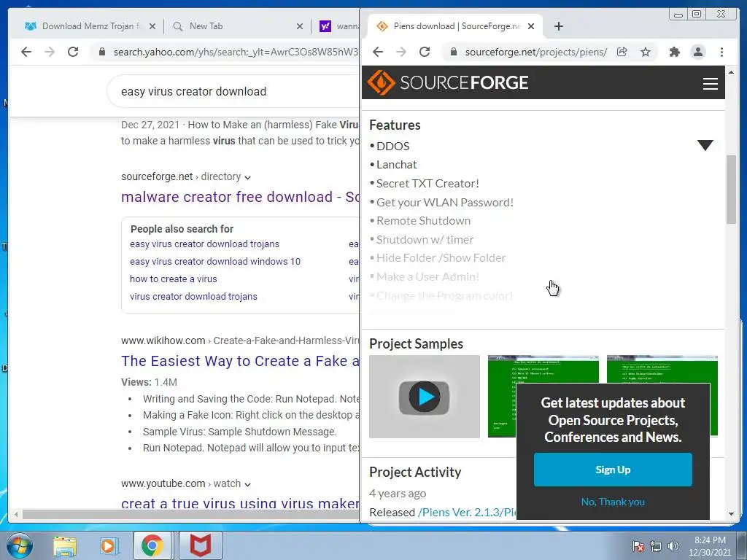Open the Chrome extensions puzzle icon

[675, 52]
